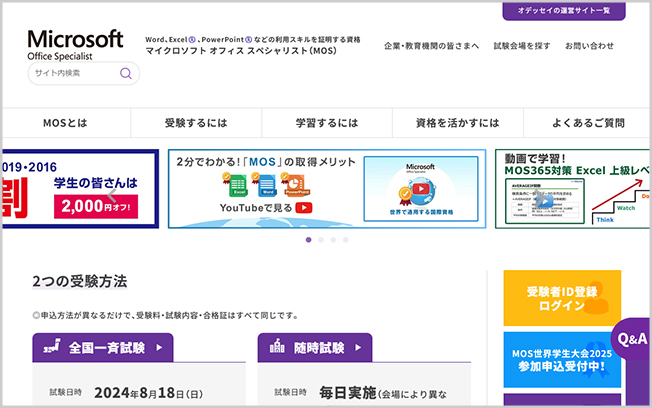Open the MOSとは menu
The width and height of the screenshot is (652, 408).
point(66,123)
